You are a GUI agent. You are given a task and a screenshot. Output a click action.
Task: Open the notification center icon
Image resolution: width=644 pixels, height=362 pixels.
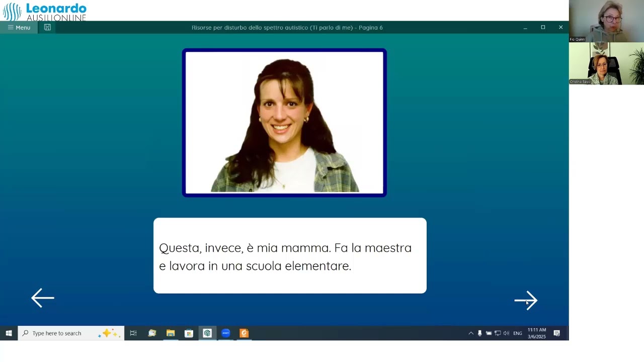pyautogui.click(x=557, y=333)
